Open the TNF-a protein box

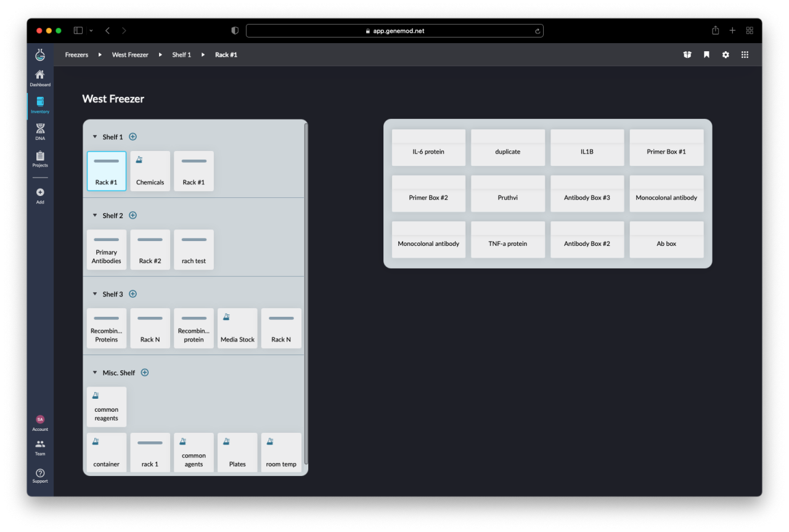508,240
